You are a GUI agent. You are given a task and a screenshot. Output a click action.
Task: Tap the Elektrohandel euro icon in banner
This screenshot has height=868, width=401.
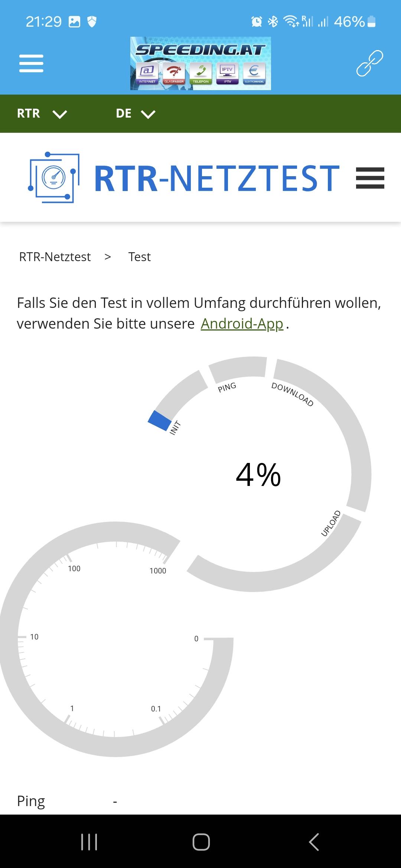[254, 72]
